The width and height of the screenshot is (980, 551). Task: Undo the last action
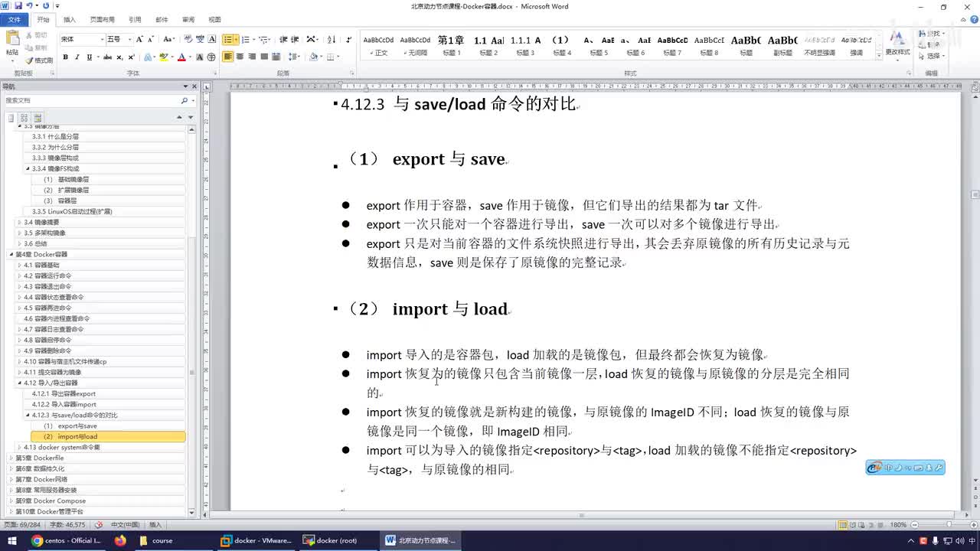(28, 6)
